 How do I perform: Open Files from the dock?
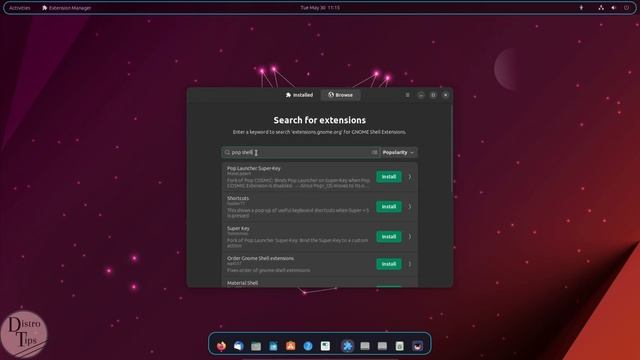tap(256, 346)
